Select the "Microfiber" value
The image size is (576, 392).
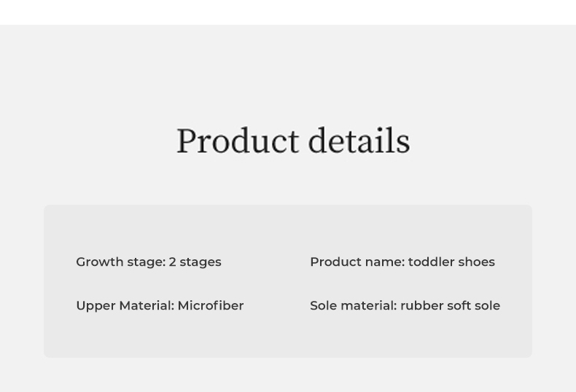[x=211, y=306]
